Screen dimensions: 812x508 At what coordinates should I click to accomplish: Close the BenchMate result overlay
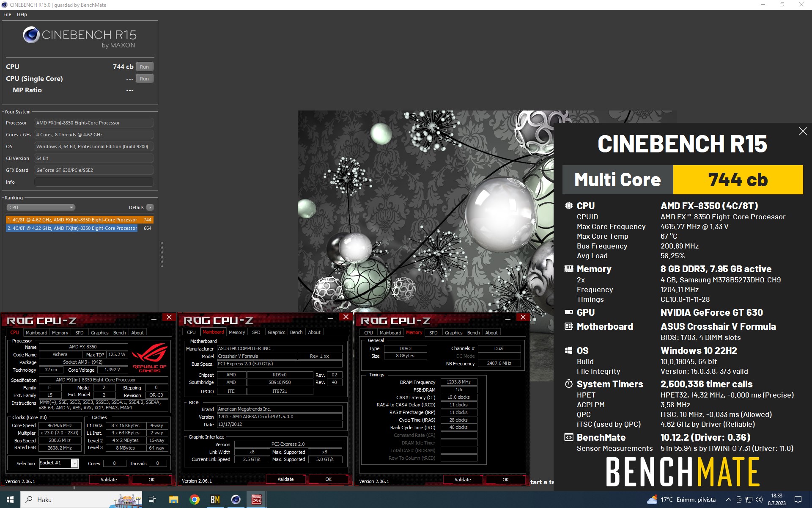(x=803, y=131)
